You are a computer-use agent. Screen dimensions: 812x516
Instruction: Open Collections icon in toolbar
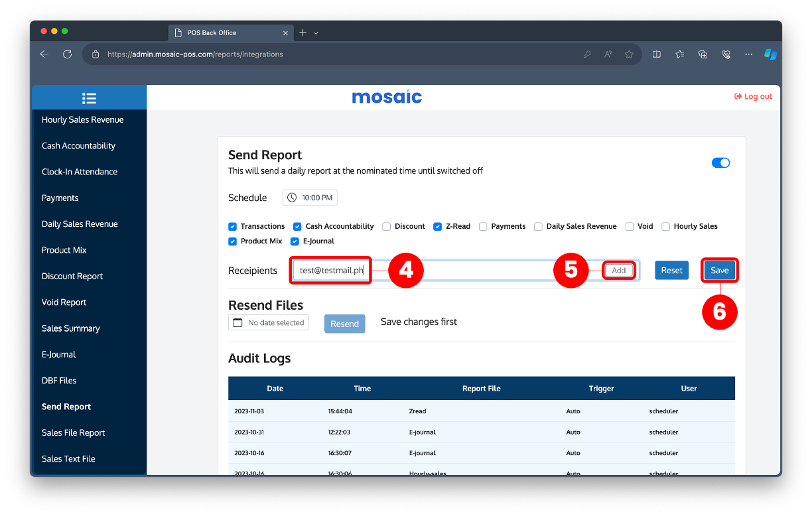click(703, 54)
